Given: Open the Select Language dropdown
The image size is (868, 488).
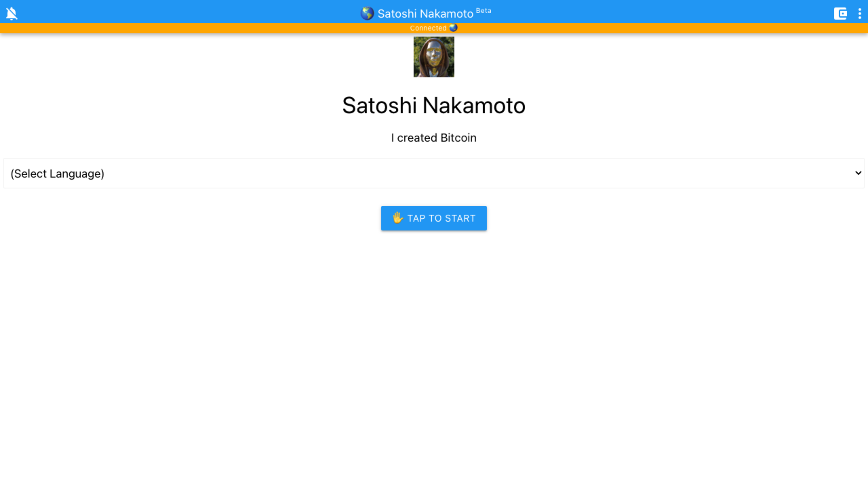Looking at the screenshot, I should tap(434, 173).
